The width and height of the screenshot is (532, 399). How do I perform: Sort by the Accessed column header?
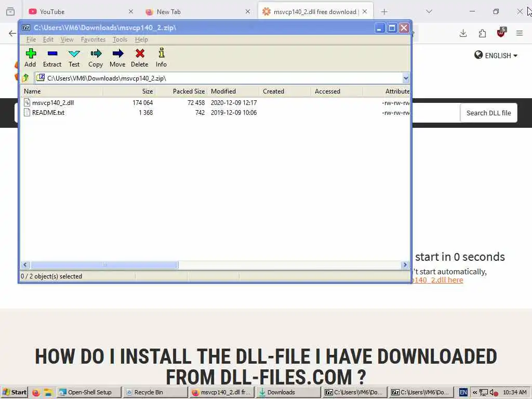(337, 91)
